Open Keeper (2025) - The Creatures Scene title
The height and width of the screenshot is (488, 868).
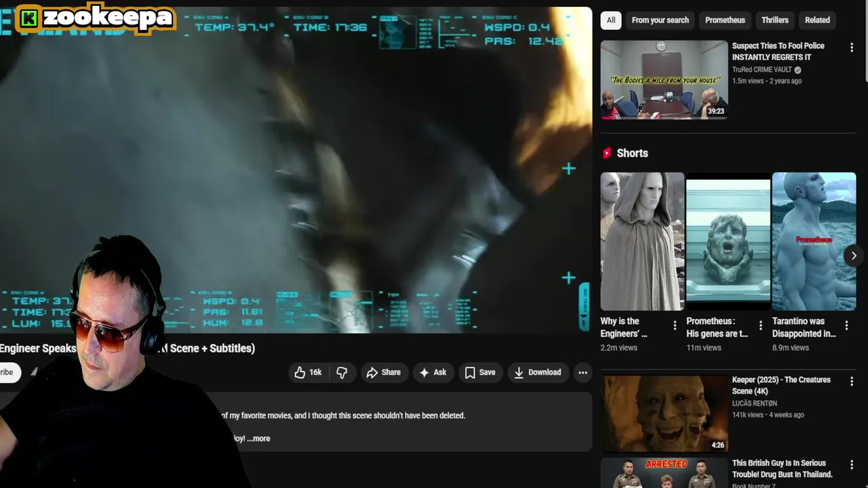(781, 385)
